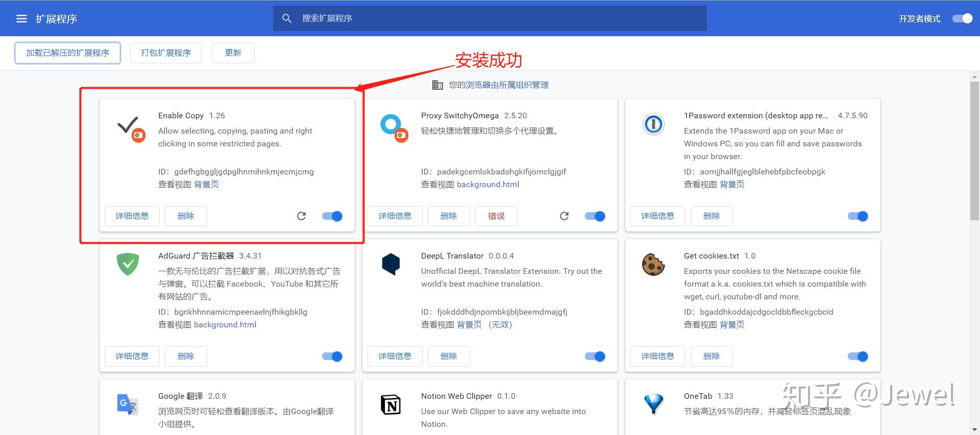The width and height of the screenshot is (980, 435).
Task: Disable the Proxy SwitchyOmega extension
Action: click(x=595, y=216)
